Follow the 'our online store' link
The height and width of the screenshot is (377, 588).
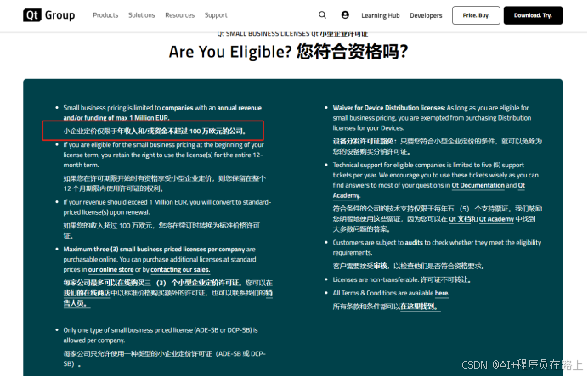(x=110, y=269)
